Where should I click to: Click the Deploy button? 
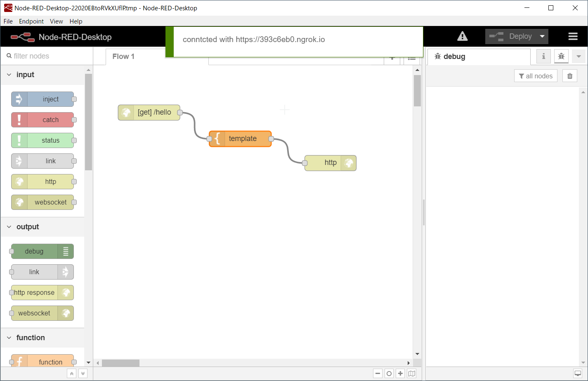511,36
